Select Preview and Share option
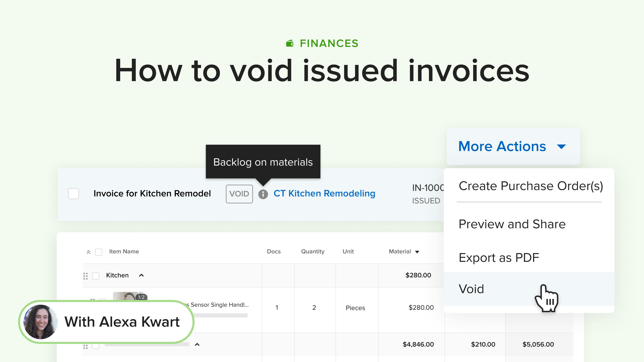 512,224
